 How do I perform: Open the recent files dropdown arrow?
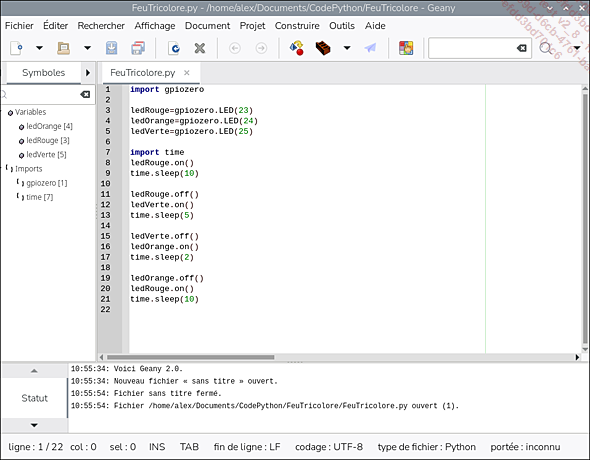tap(87, 48)
